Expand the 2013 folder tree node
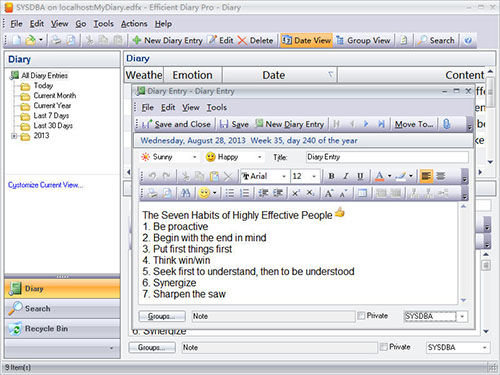Screen dimensions: 500x375 [14, 136]
